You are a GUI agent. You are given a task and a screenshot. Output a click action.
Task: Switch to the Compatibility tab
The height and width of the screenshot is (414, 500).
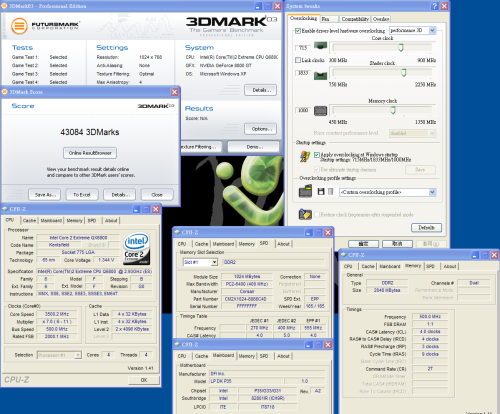coord(355,19)
